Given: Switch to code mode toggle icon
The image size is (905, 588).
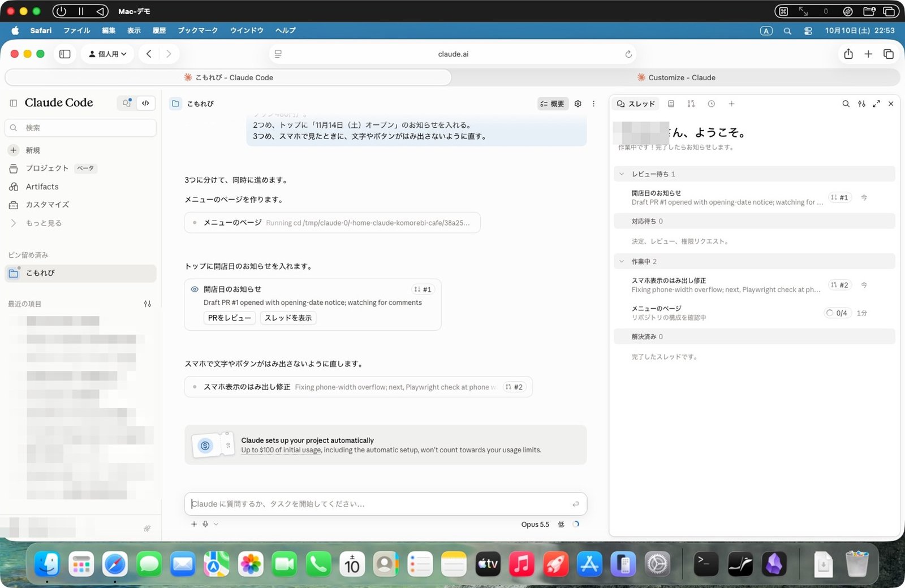Looking at the screenshot, I should coord(145,103).
